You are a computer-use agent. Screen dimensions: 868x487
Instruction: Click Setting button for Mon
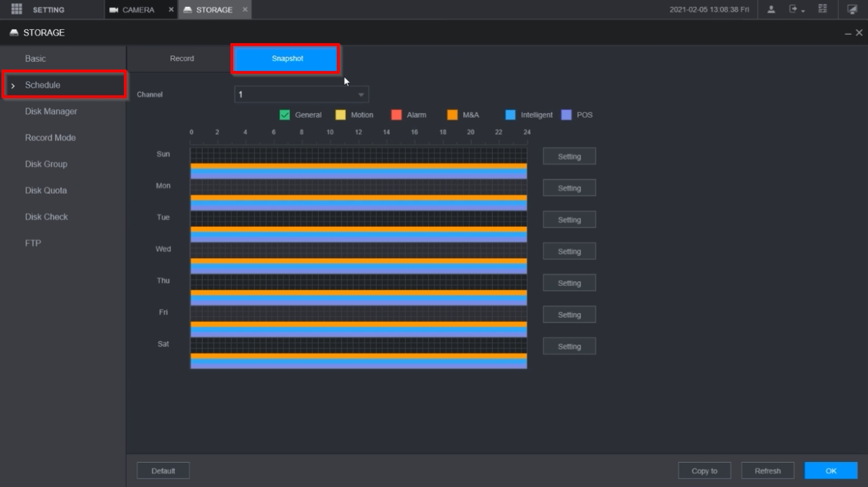(569, 189)
